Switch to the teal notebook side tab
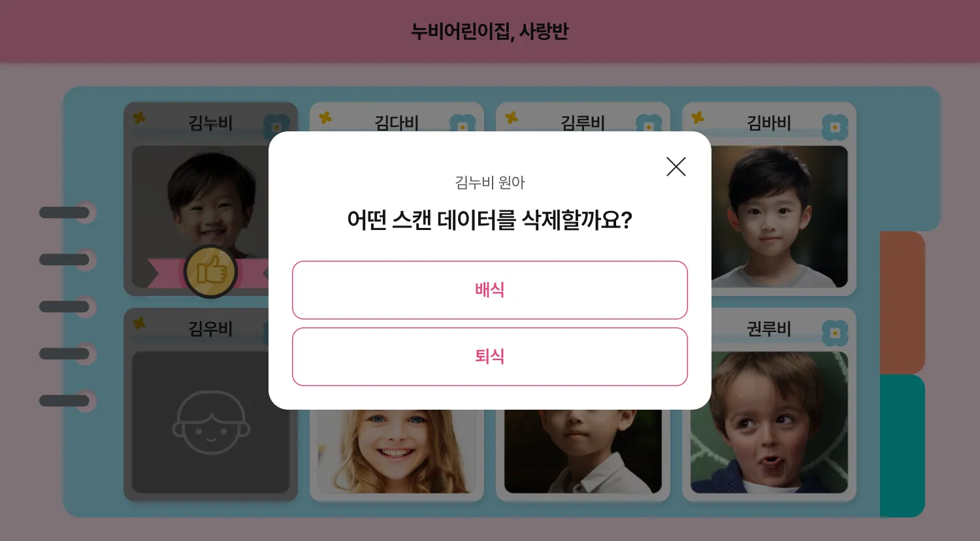Screen dimensions: 980x541 coord(902,446)
